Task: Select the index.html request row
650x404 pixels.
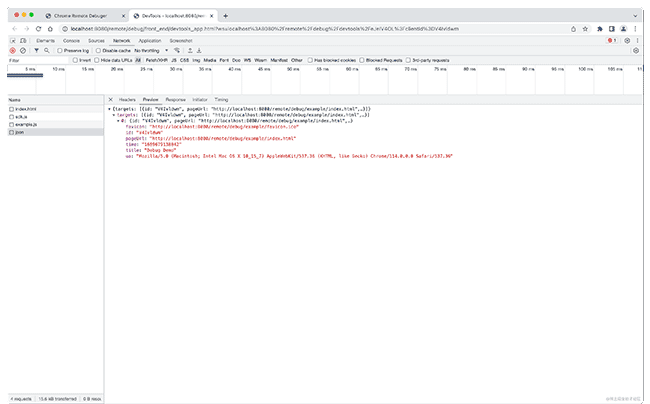Action: point(56,109)
